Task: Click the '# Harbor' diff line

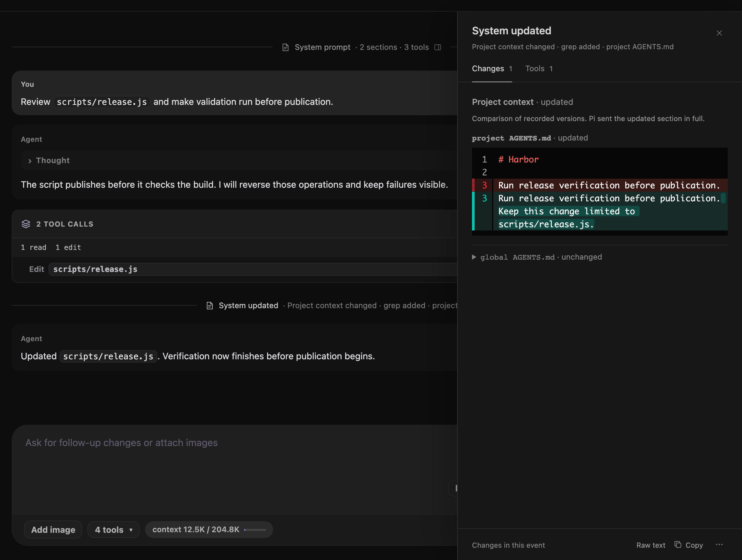Action: 518,159
